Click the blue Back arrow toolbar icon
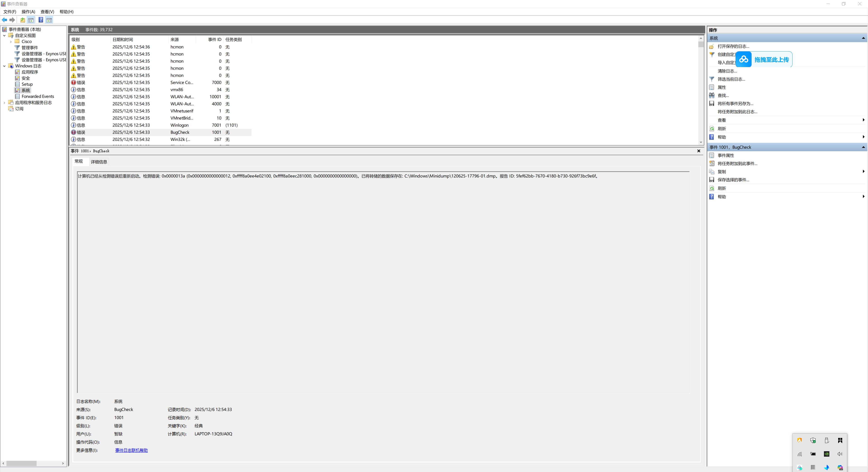This screenshot has width=868, height=472. tap(4, 20)
